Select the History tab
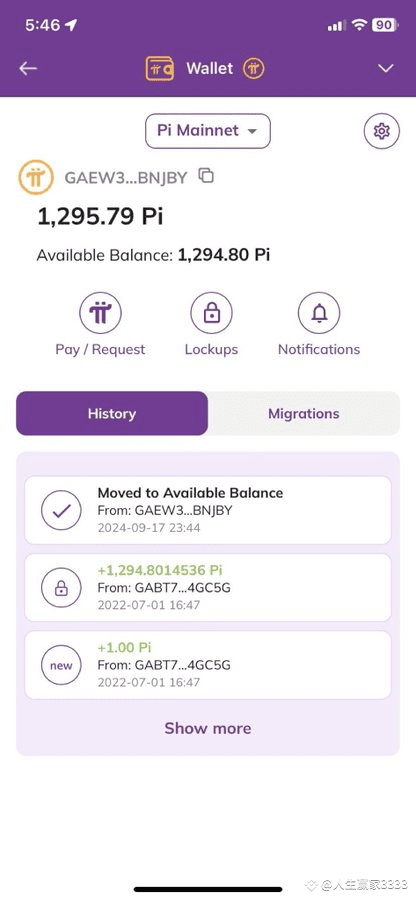Screen dimensions: 416x900 point(112,413)
